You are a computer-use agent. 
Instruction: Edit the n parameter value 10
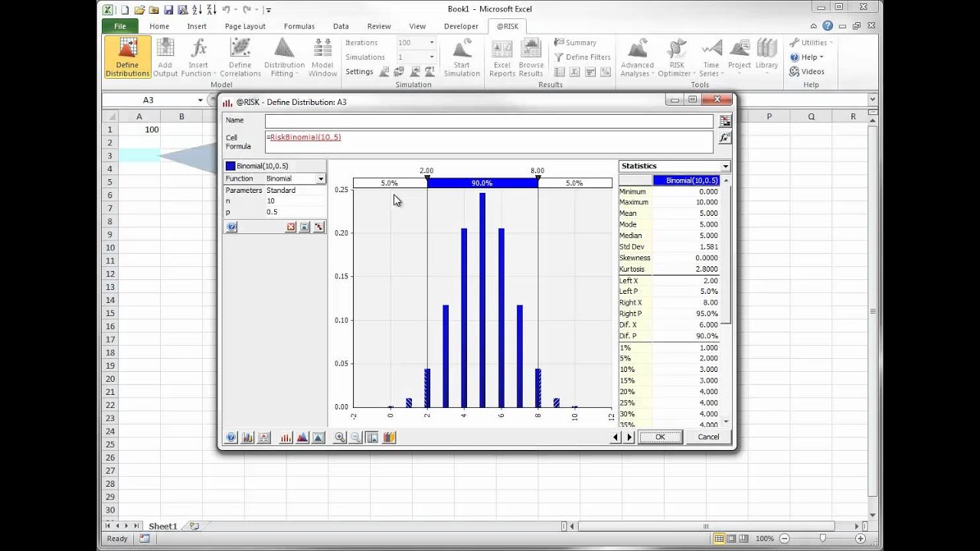(295, 201)
